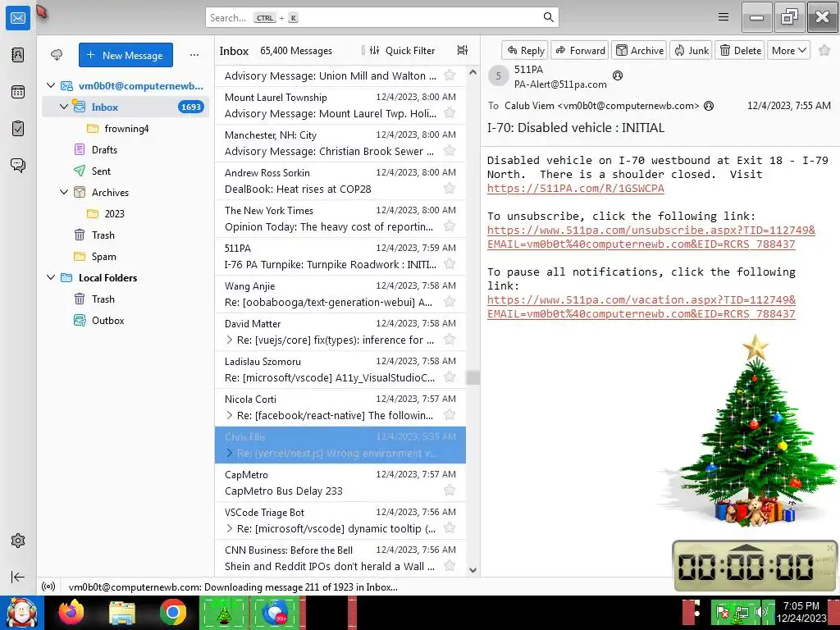This screenshot has width=840, height=630.
Task: Expand the David Matter vuejs/core thread
Action: click(x=230, y=340)
